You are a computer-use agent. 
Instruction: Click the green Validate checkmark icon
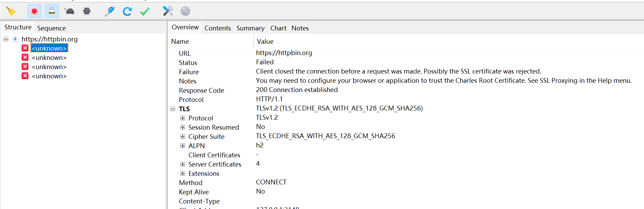(145, 11)
